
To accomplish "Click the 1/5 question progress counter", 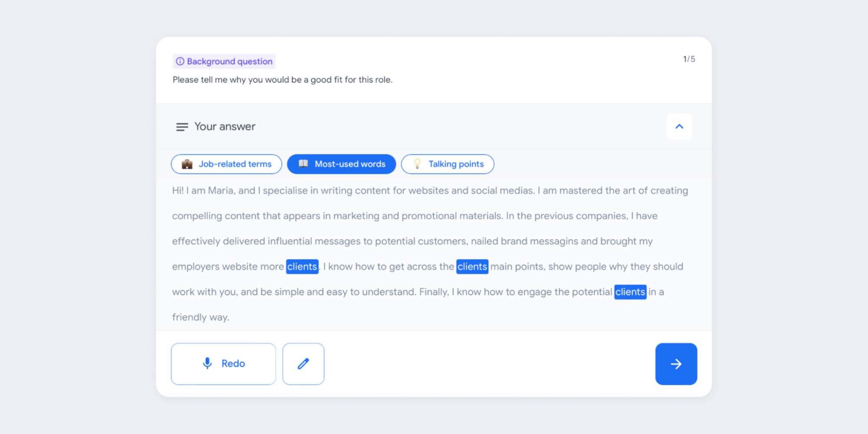I will coord(689,59).
